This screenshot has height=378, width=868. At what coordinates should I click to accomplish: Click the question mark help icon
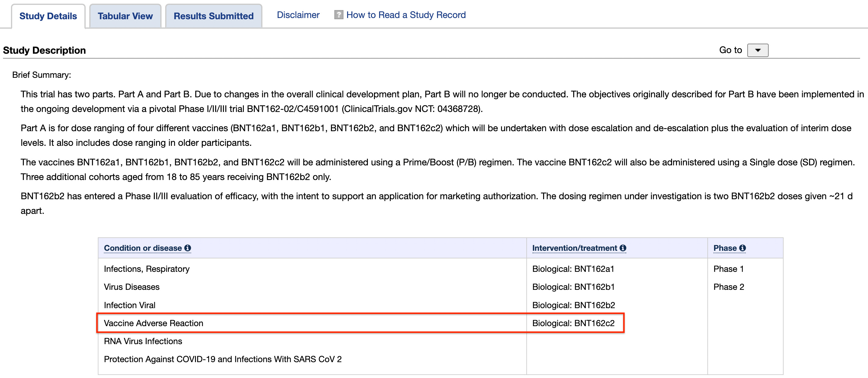338,15
